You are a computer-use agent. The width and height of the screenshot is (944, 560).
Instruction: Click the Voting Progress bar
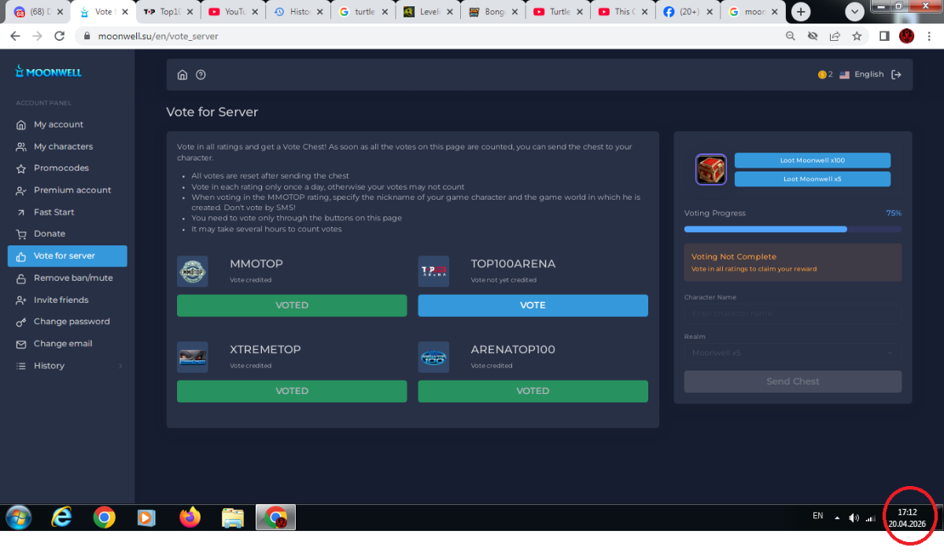pos(792,229)
